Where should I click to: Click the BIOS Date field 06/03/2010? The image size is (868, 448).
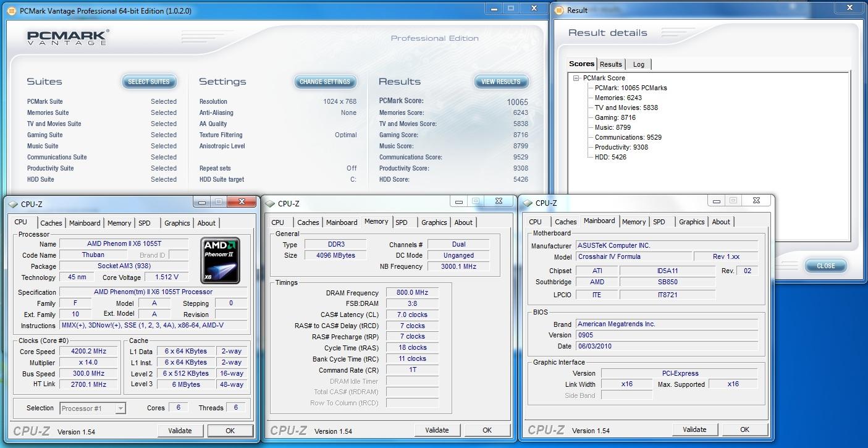pyautogui.click(x=667, y=346)
